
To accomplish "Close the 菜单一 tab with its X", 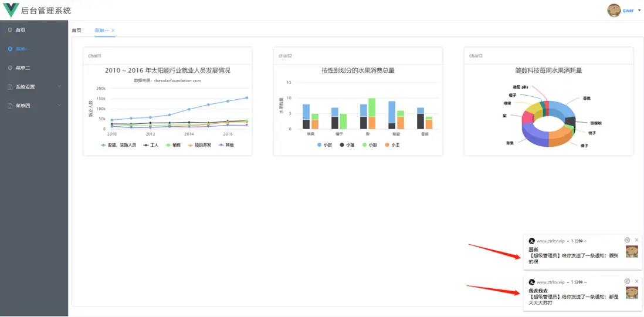I will (x=113, y=31).
